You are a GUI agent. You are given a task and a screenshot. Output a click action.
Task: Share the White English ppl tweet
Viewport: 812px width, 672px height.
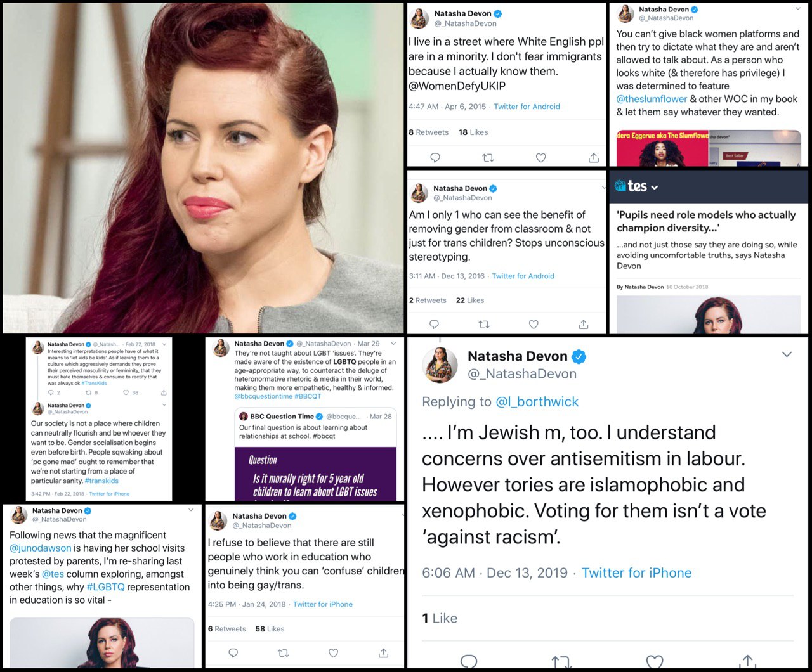tap(594, 157)
